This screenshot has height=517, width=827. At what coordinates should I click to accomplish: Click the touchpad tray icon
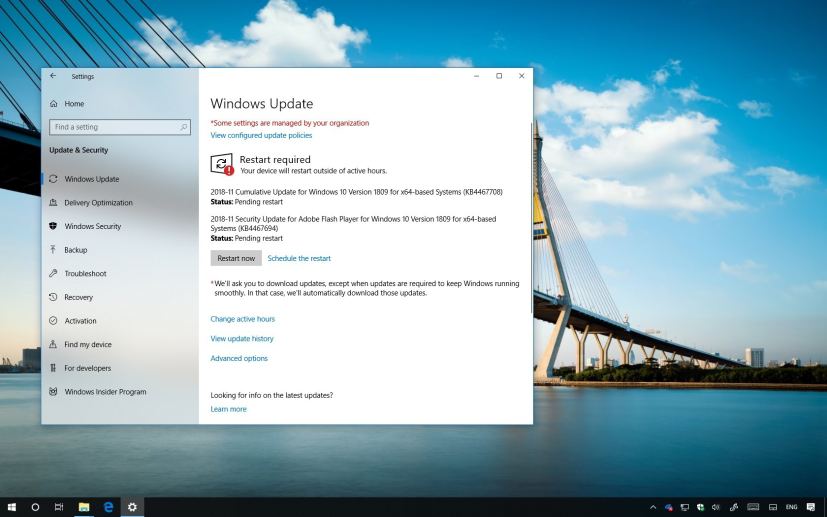773,508
